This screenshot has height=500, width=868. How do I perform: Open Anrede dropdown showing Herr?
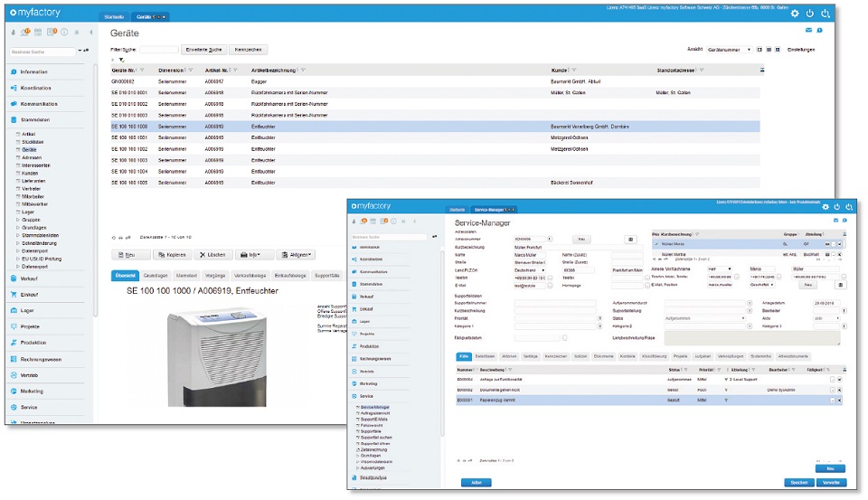(720, 269)
